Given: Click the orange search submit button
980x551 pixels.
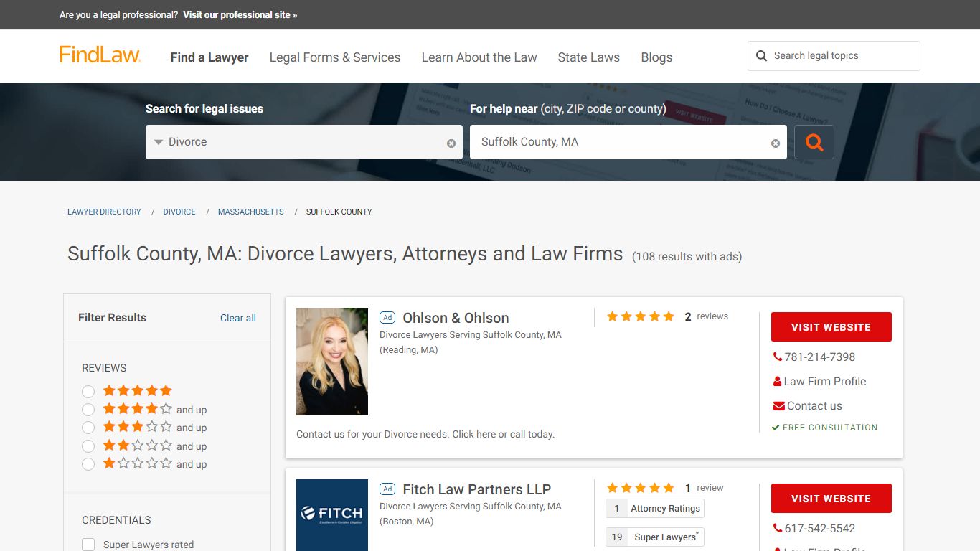Looking at the screenshot, I should 814,142.
